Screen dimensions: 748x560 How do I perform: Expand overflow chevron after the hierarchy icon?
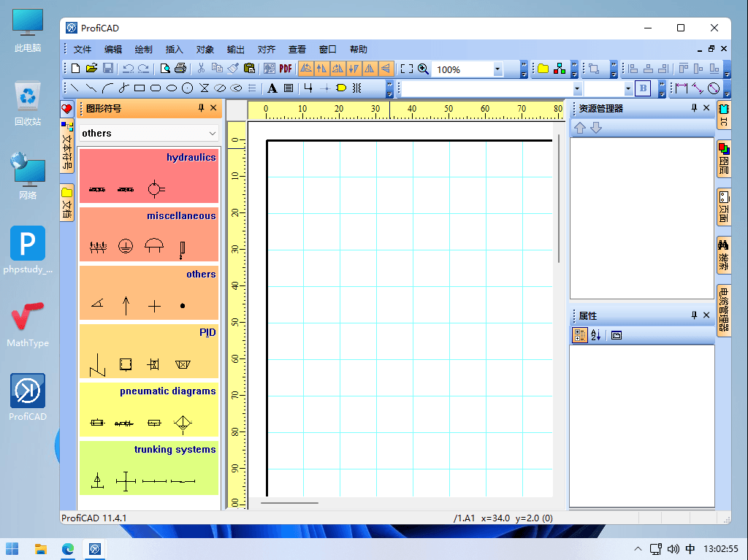(574, 69)
